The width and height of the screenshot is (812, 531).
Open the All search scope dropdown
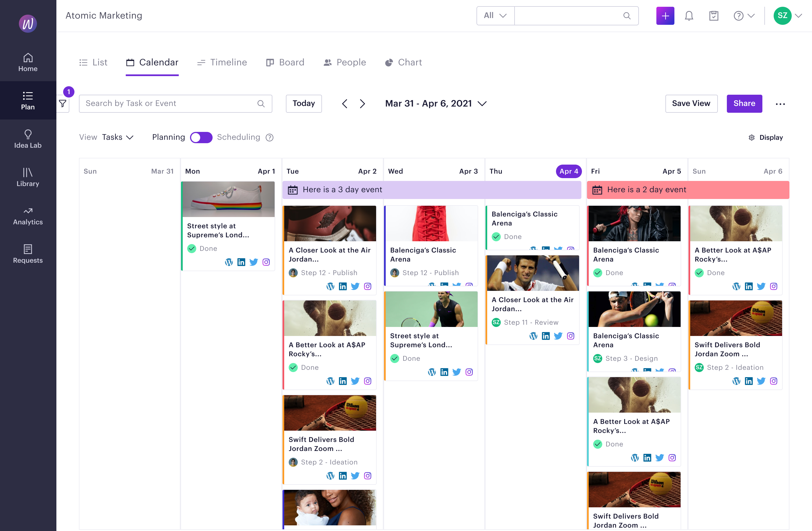tap(495, 16)
